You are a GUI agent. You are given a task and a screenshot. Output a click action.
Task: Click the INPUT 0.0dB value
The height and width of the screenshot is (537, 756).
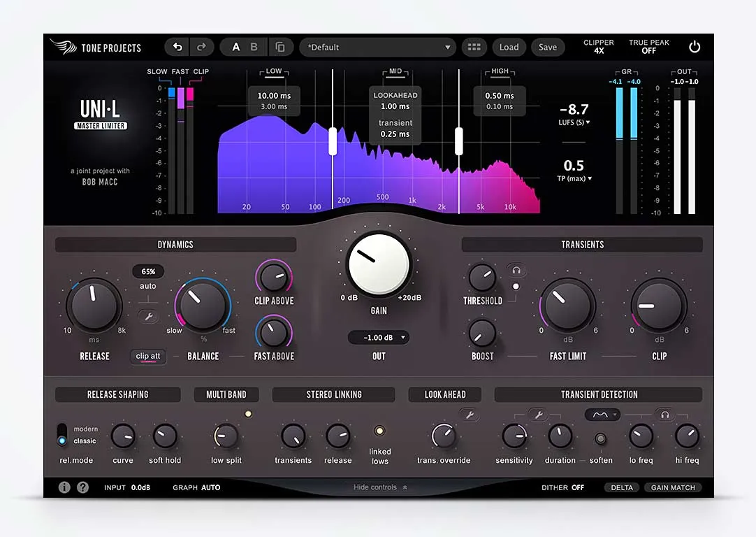click(127, 487)
